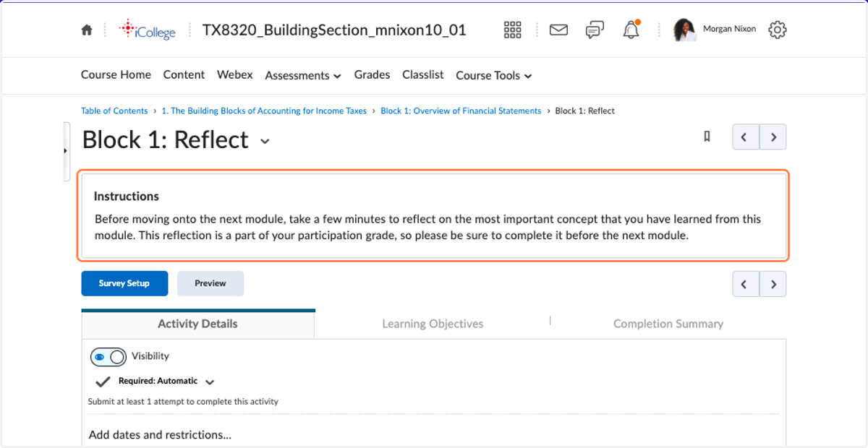Image resolution: width=868 pixels, height=448 pixels.
Task: Open the Table of Contents breadcrumb link
Action: 114,111
